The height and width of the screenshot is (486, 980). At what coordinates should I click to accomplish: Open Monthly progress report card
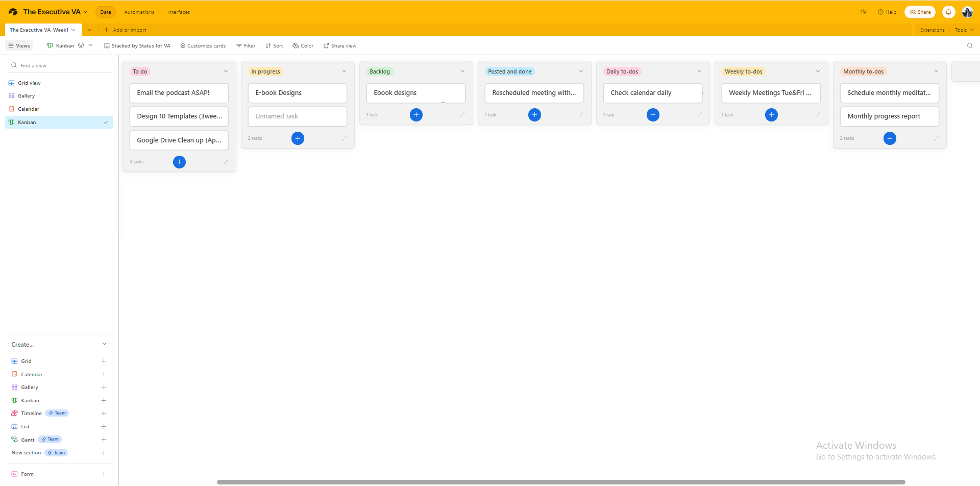(x=890, y=116)
